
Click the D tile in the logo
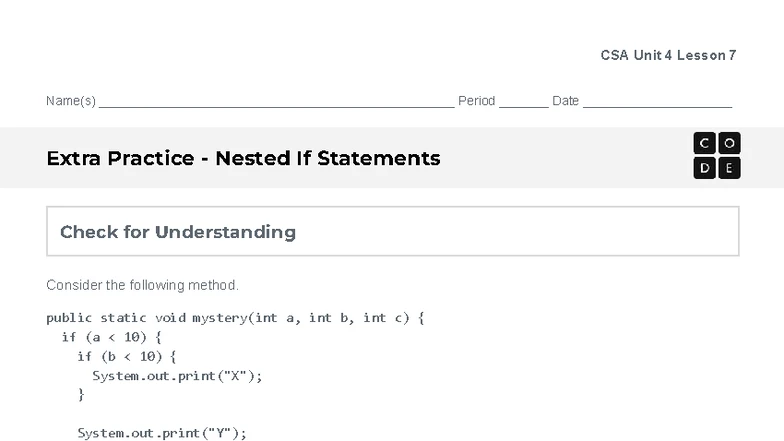(x=705, y=168)
